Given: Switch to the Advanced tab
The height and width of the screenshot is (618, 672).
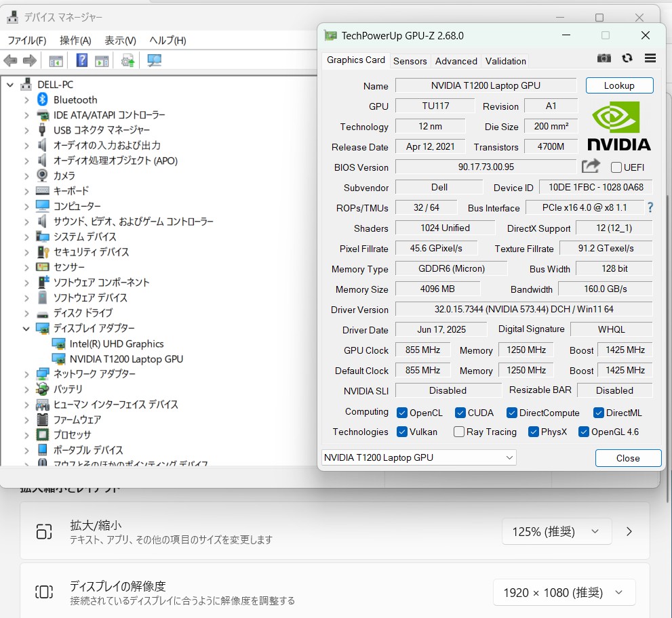Looking at the screenshot, I should tap(456, 61).
